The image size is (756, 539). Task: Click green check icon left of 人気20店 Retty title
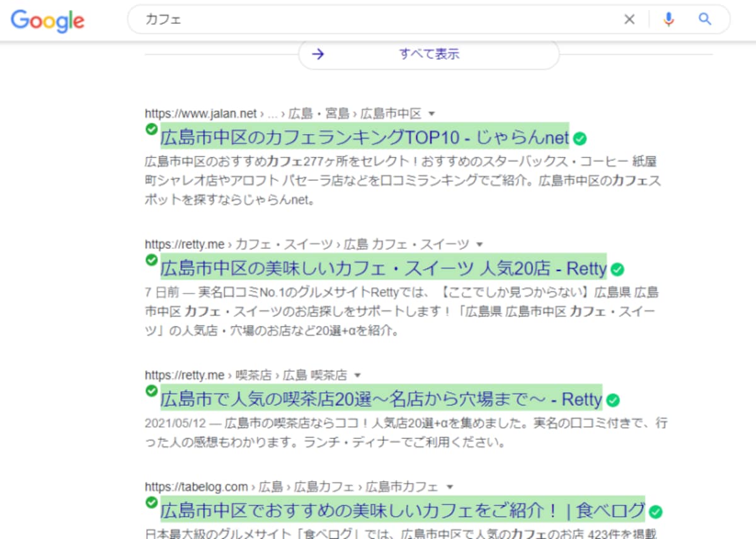click(151, 260)
